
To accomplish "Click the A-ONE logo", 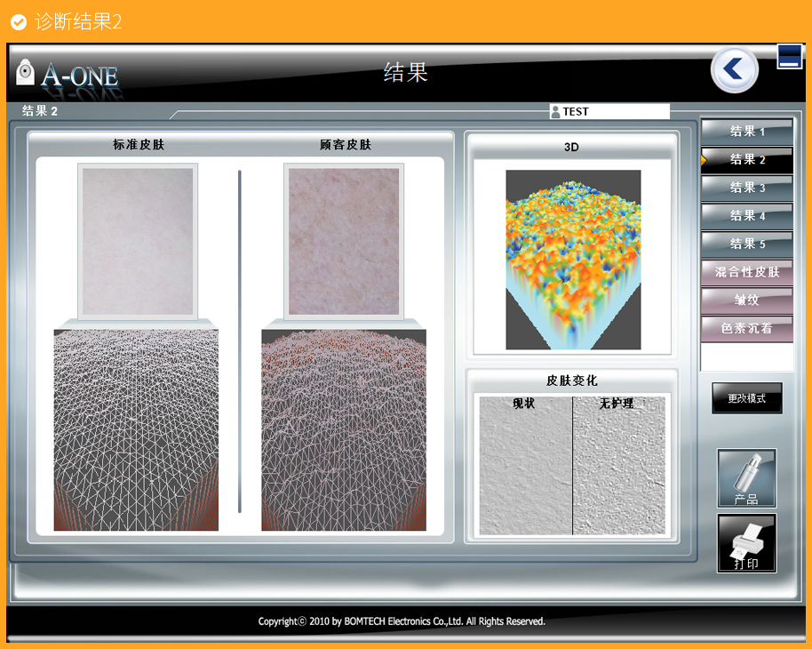I will coord(68,76).
